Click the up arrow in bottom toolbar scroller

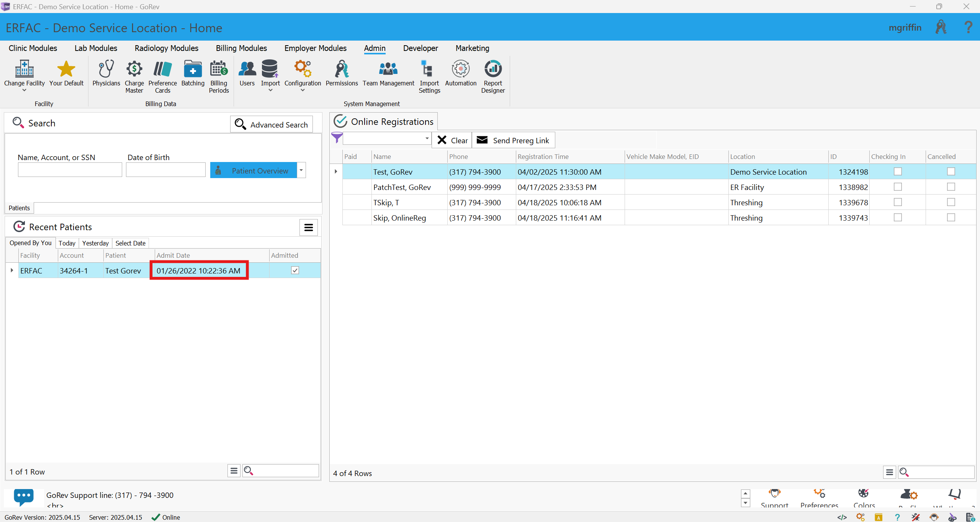pyautogui.click(x=745, y=494)
